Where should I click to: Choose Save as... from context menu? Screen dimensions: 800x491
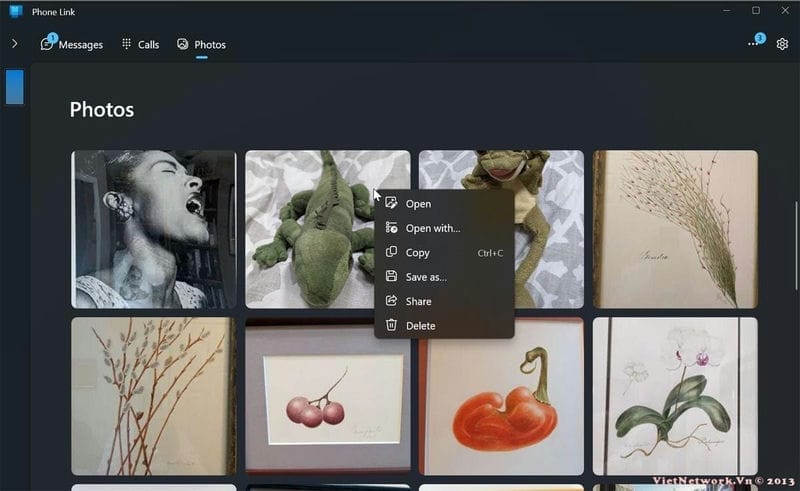pos(426,277)
